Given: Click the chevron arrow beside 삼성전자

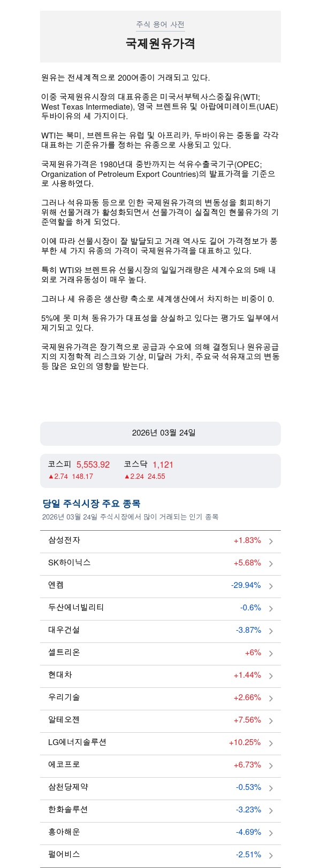Looking at the screenshot, I should pos(271,541).
